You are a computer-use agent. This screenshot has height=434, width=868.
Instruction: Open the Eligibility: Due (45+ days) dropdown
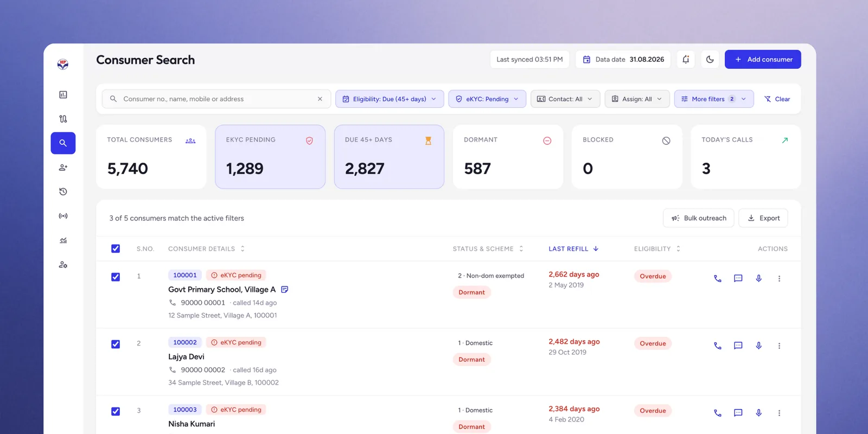click(x=390, y=99)
